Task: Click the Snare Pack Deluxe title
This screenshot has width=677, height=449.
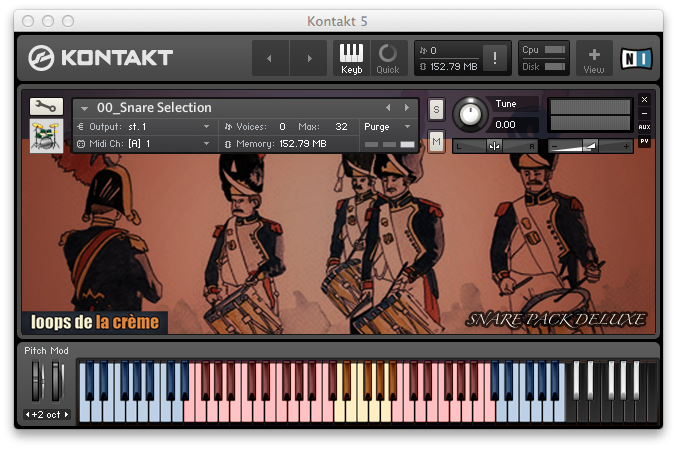Action: click(x=556, y=319)
